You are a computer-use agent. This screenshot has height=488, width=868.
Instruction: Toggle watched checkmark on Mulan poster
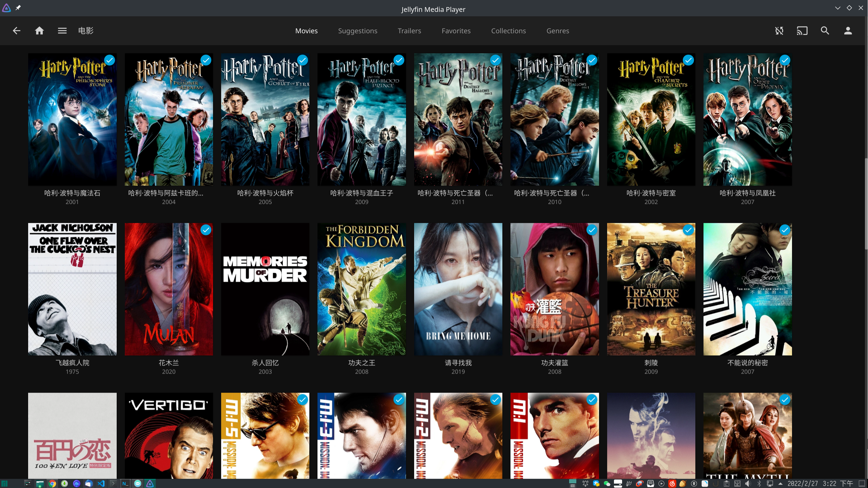206,230
